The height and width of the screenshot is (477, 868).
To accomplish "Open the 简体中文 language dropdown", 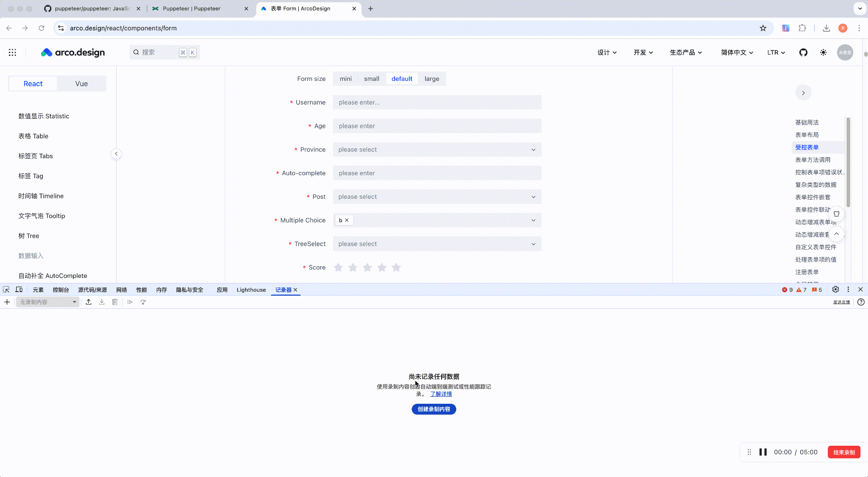I will pyautogui.click(x=737, y=52).
